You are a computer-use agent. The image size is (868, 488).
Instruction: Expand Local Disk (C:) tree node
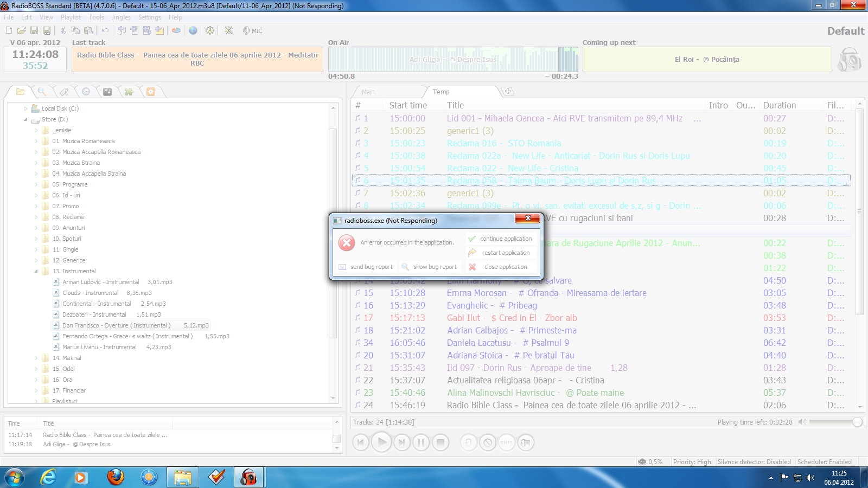25,108
